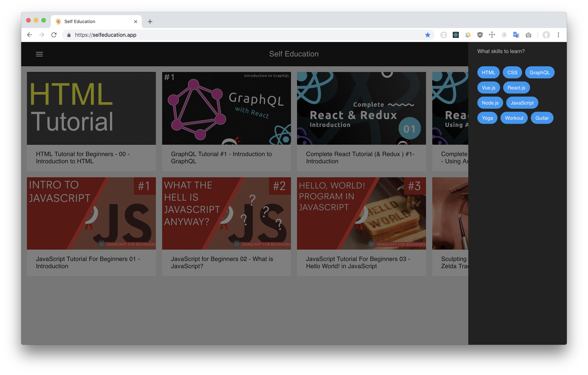Toggle the GraphQL skill chip
The width and height of the screenshot is (588, 375).
(539, 73)
